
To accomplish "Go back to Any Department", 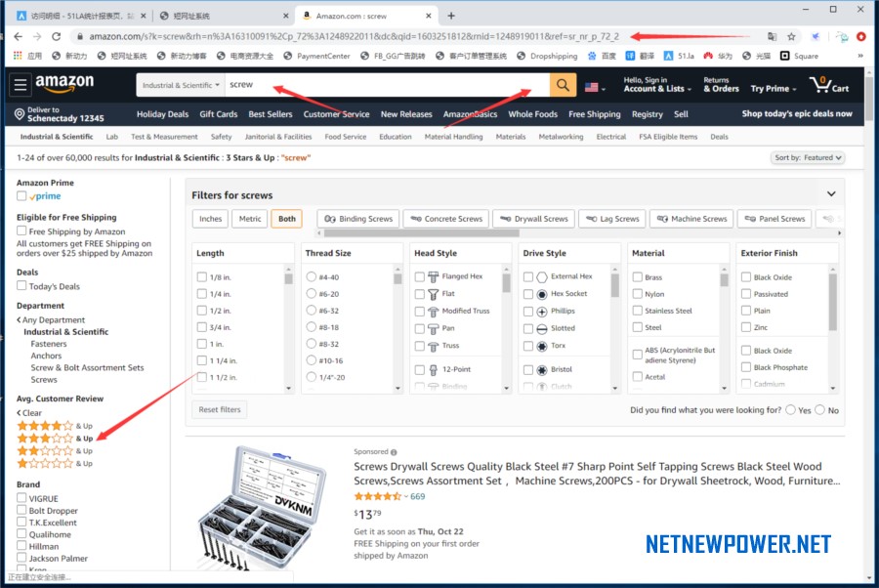I will click(x=51, y=320).
